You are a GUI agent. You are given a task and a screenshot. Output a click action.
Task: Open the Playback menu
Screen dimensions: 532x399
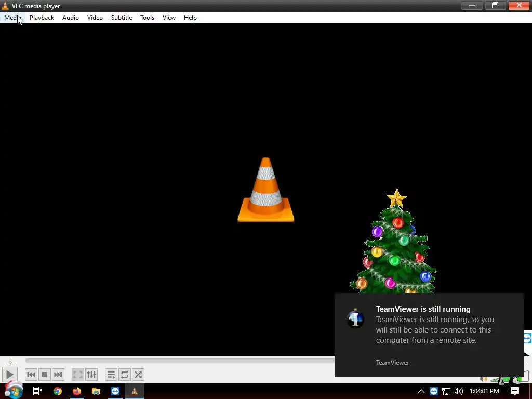(42, 18)
